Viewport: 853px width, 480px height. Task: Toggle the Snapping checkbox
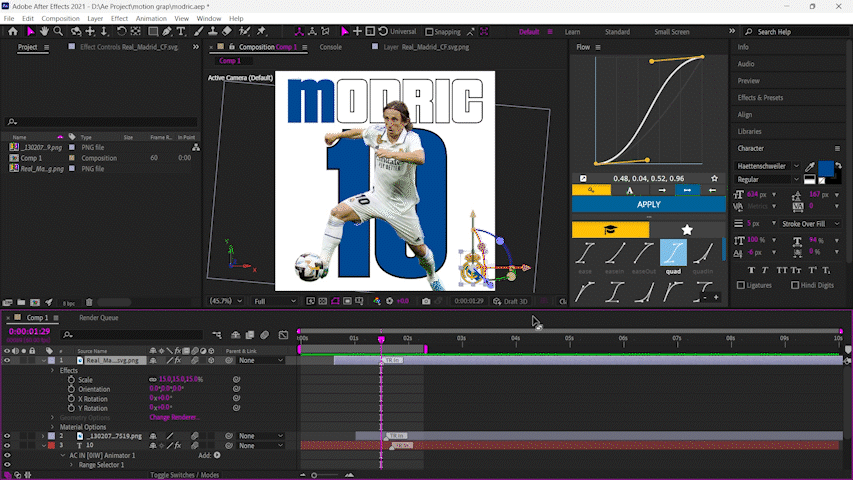(429, 32)
